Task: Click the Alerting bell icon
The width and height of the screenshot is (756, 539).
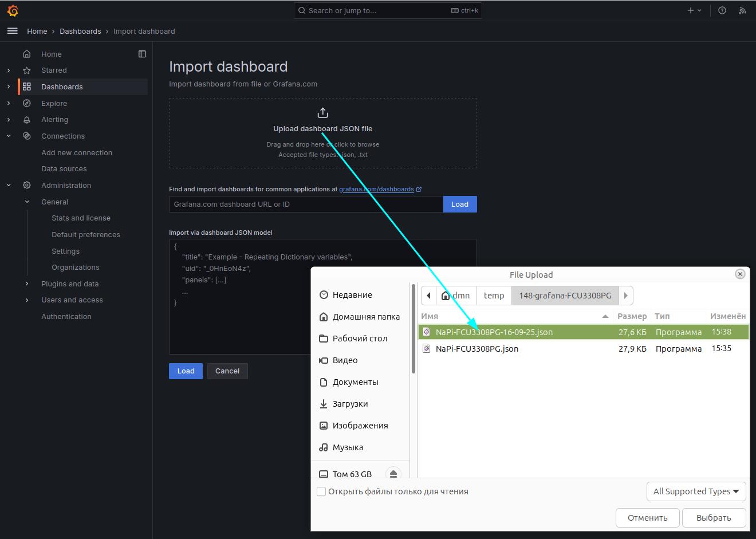Action: click(x=26, y=120)
